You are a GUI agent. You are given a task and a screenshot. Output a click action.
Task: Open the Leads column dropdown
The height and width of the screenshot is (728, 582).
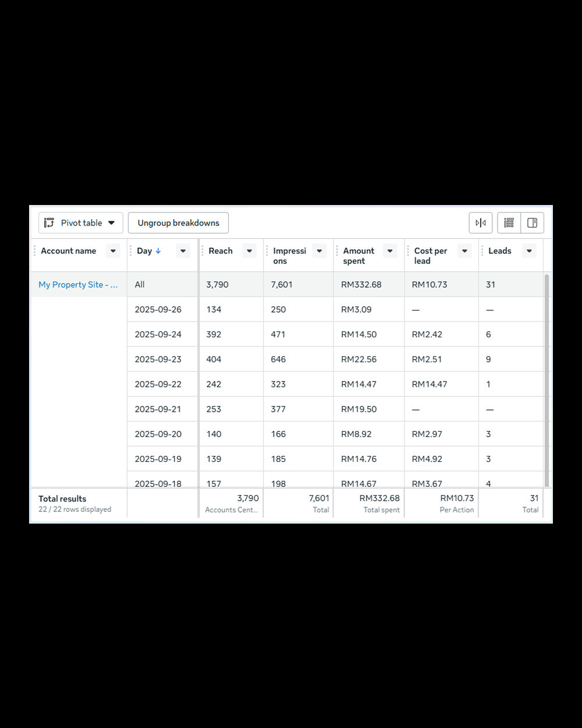click(529, 250)
